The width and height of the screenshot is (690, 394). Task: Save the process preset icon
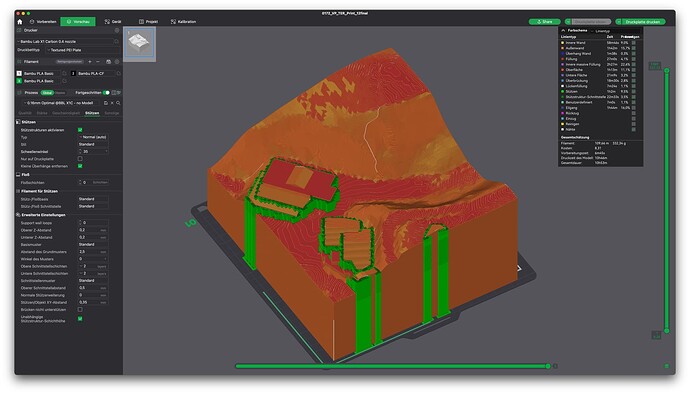(106, 103)
